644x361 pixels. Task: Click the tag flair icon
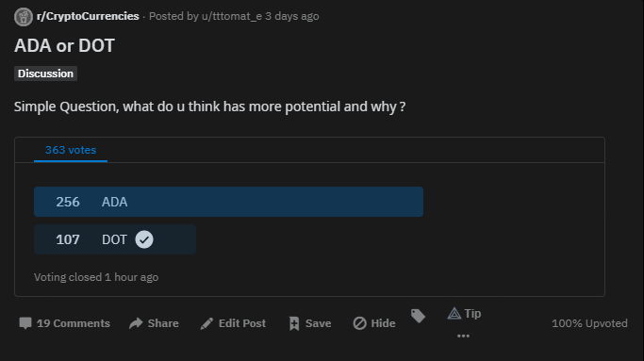(x=418, y=316)
